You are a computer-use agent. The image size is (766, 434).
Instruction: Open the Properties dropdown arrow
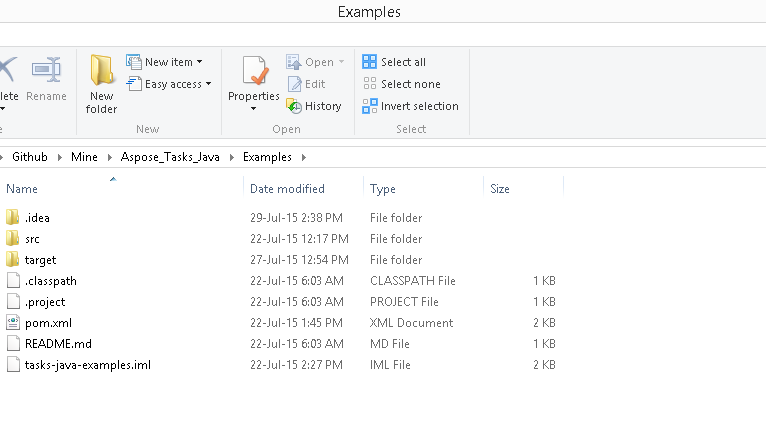tap(254, 108)
